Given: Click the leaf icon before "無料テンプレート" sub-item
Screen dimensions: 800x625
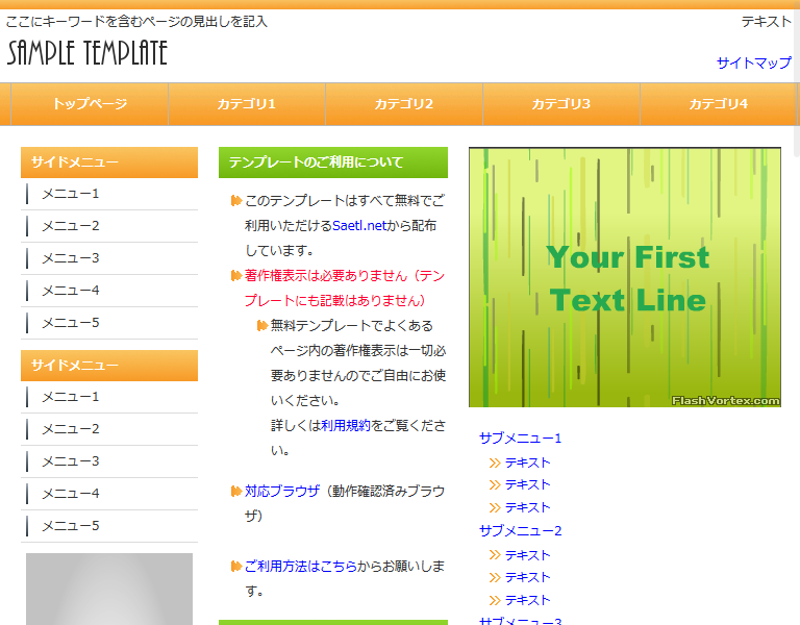Looking at the screenshot, I should click(260, 324).
